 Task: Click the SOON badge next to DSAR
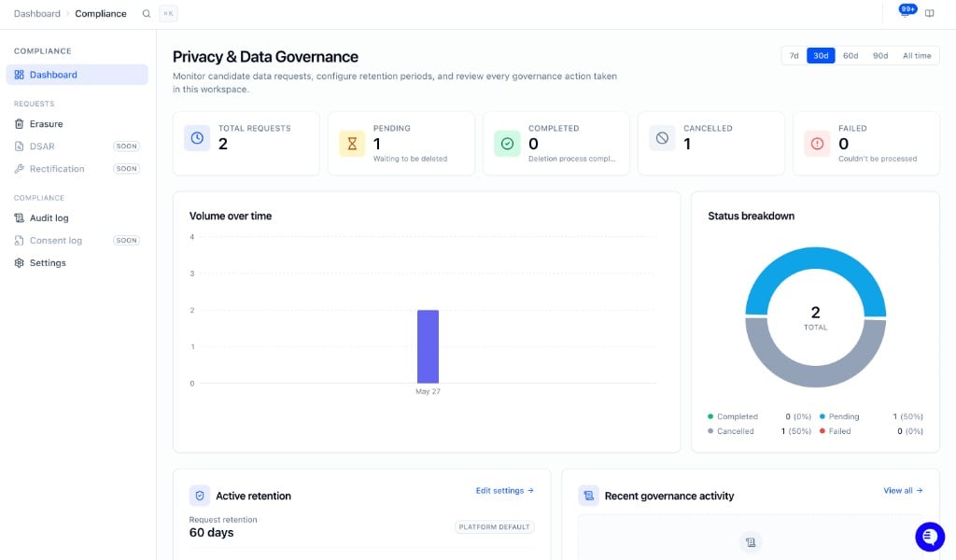[x=126, y=147]
